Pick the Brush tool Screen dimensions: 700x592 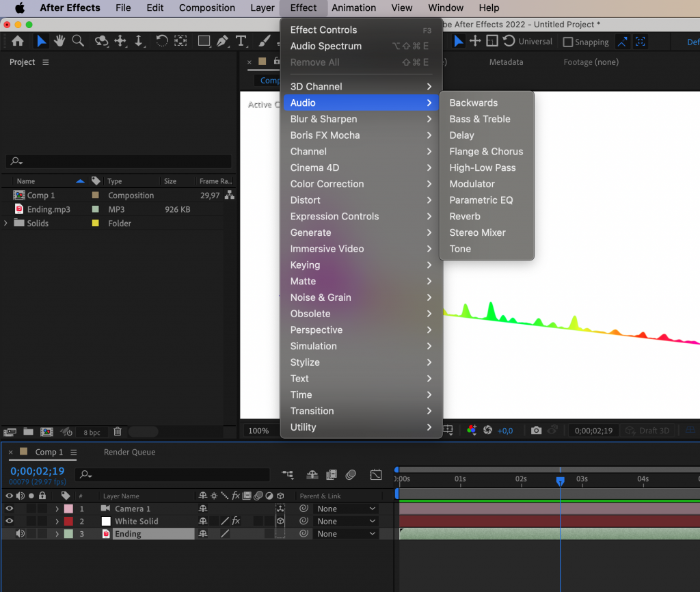[263, 41]
